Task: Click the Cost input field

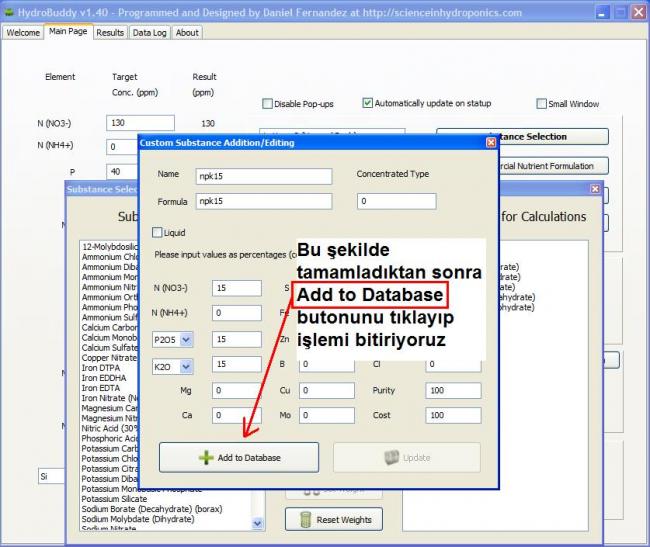Action: coord(453,415)
